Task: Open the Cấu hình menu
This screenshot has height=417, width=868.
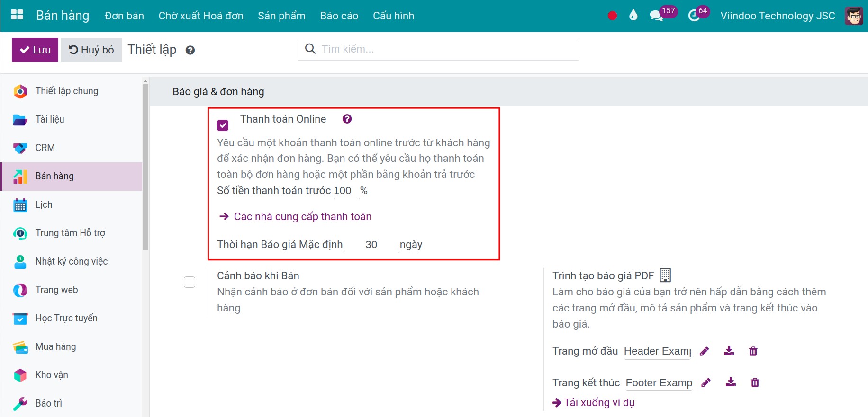Action: point(393,16)
